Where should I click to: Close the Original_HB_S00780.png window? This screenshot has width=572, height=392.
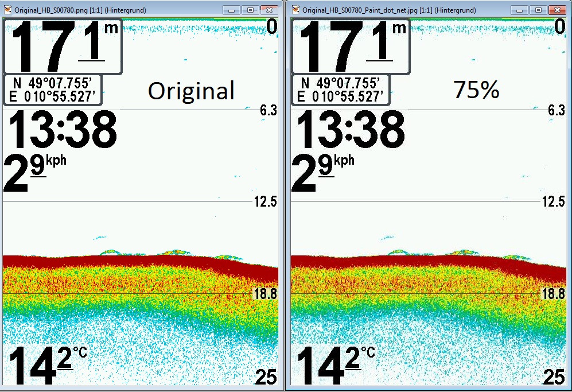[269, 10]
